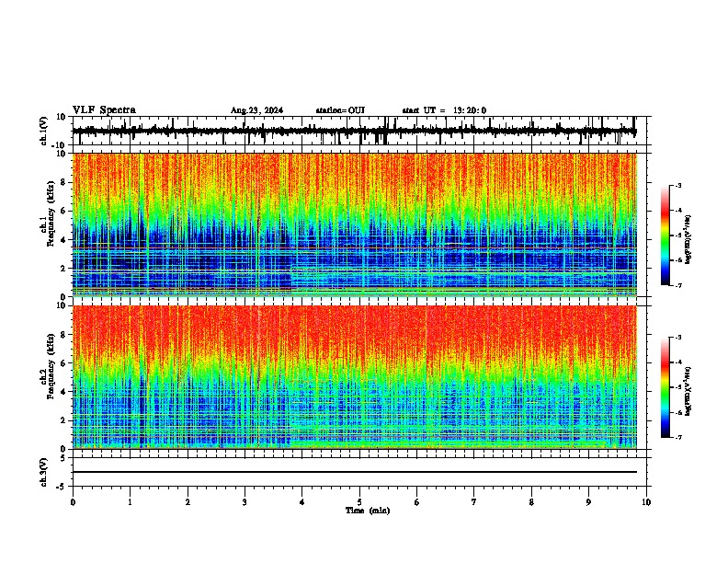The image size is (728, 563).
Task: Click the date 'Aug.23, 2024' label
Action: click(256, 110)
